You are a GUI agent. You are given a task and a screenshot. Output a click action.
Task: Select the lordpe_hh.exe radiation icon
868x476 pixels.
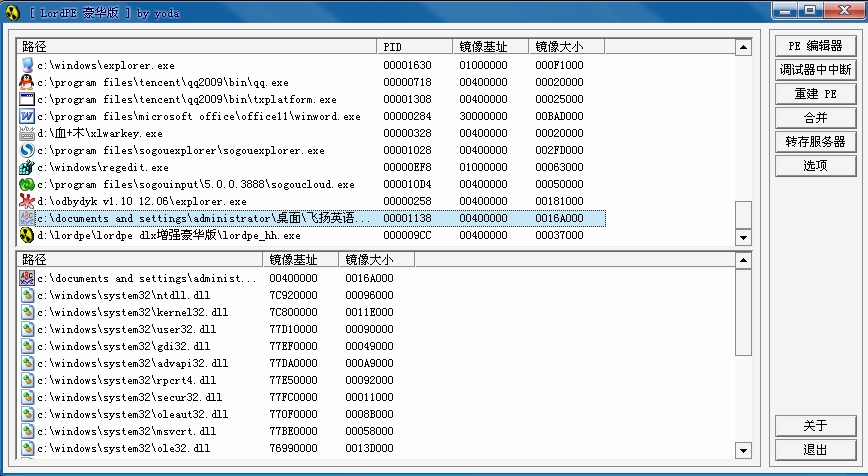pos(27,235)
